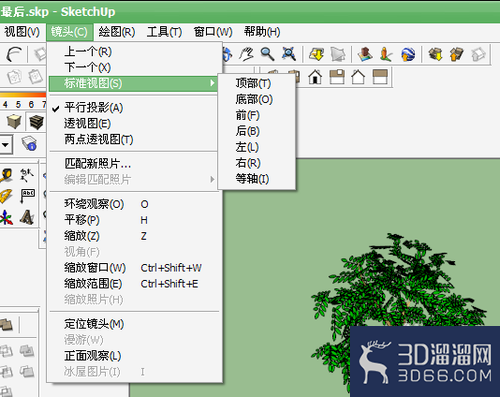The width and height of the screenshot is (500, 397).
Task: Select the Tape Measure tool
Action: click(6, 175)
